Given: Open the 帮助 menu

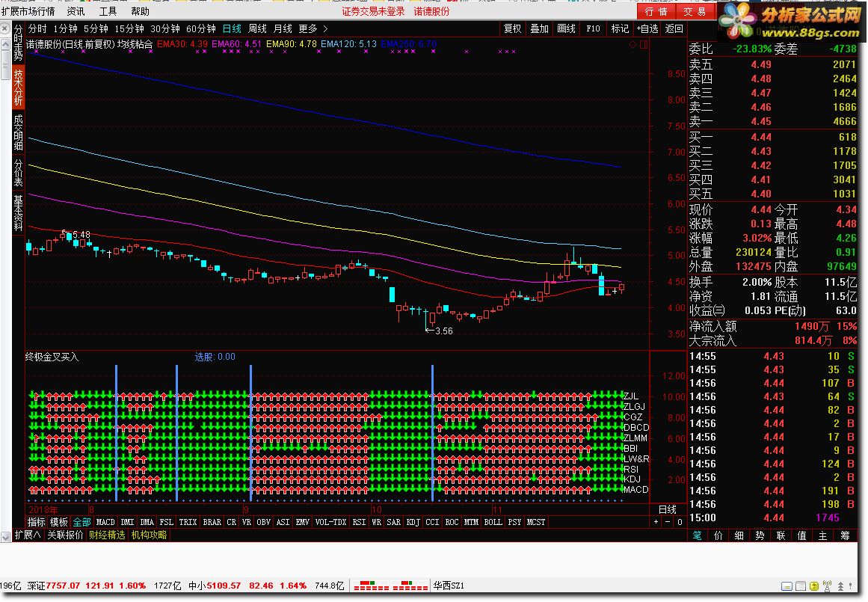Looking at the screenshot, I should (x=140, y=12).
